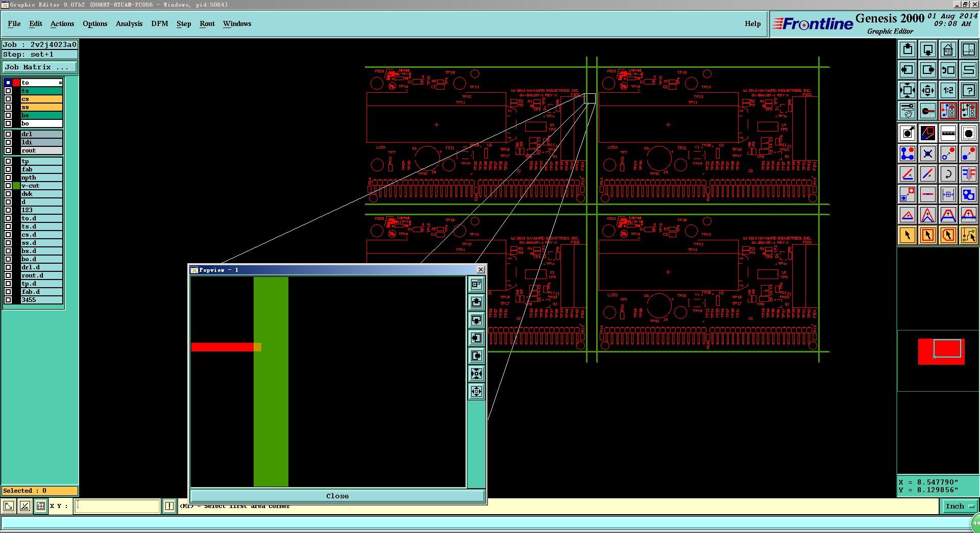The image size is (980, 533).
Task: Toggle display checkbox for layer ss
Action: 8,107
